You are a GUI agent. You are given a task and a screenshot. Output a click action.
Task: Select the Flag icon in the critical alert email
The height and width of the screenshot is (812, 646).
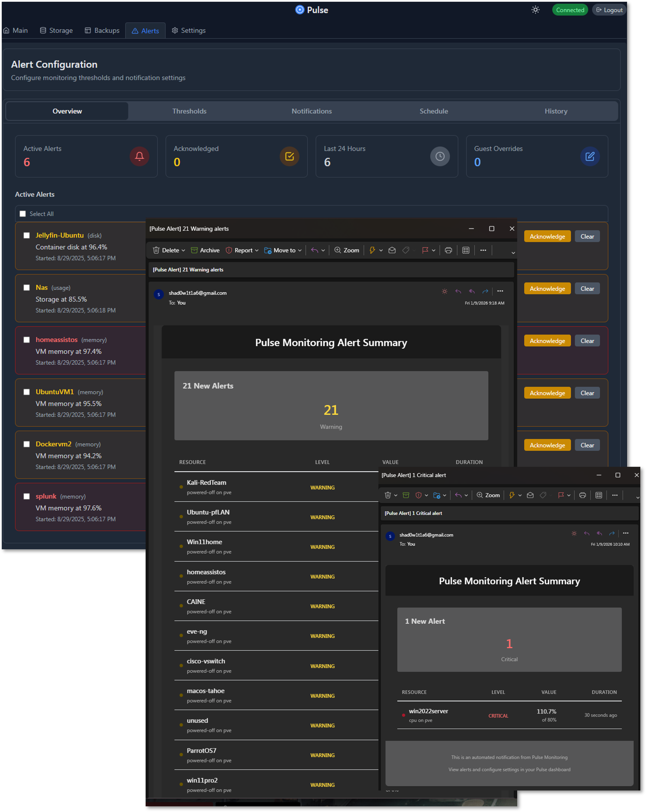click(561, 495)
